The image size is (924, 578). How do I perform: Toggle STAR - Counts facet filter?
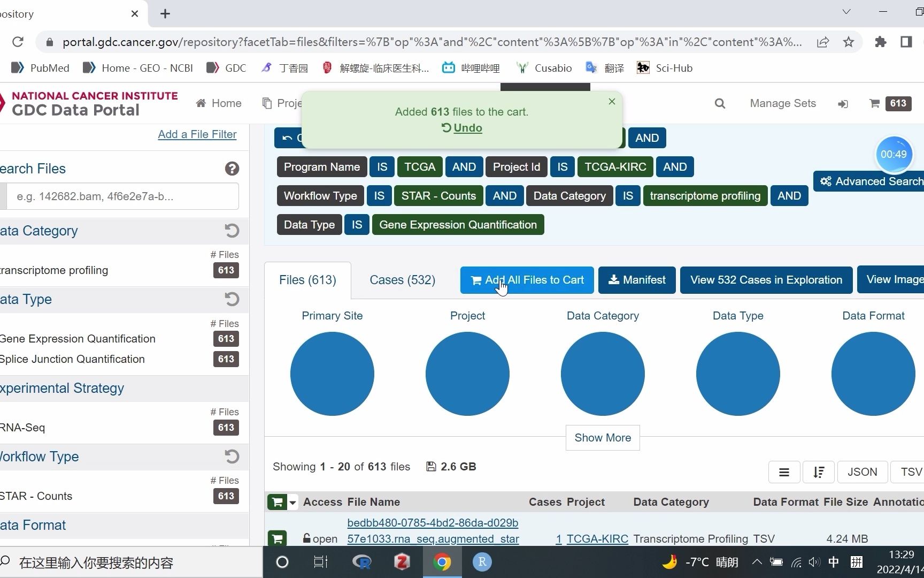pos(36,496)
